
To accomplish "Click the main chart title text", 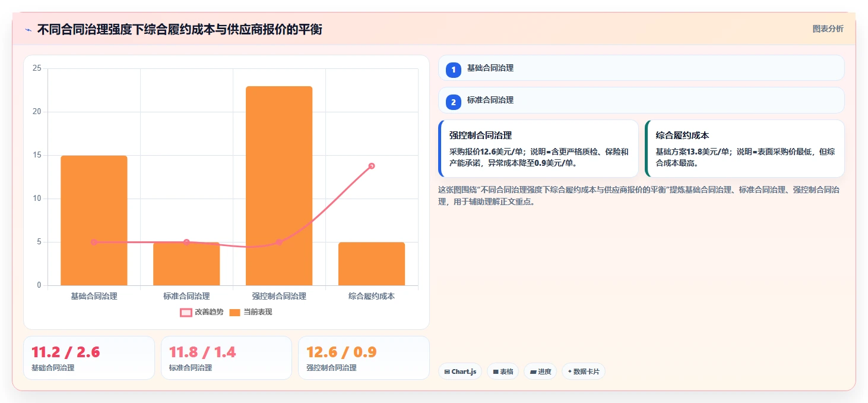I will [x=179, y=29].
